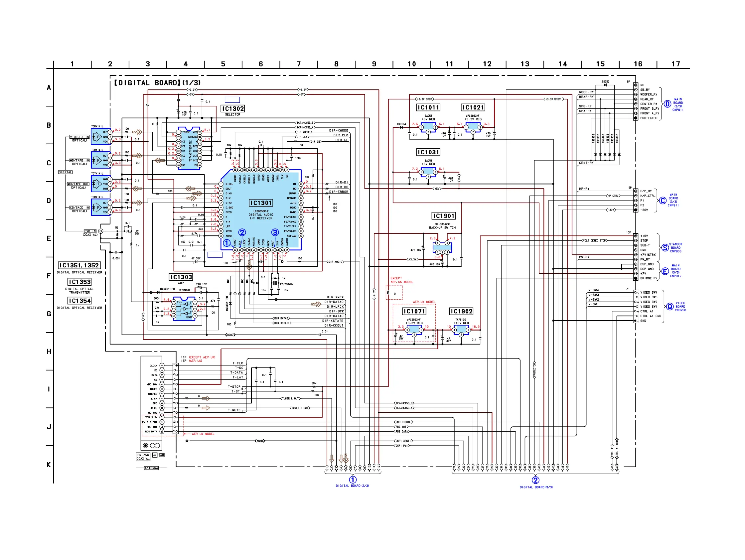Click the TUNER L OUT net label
Screen dimensions: 745x560
(x=290, y=399)
